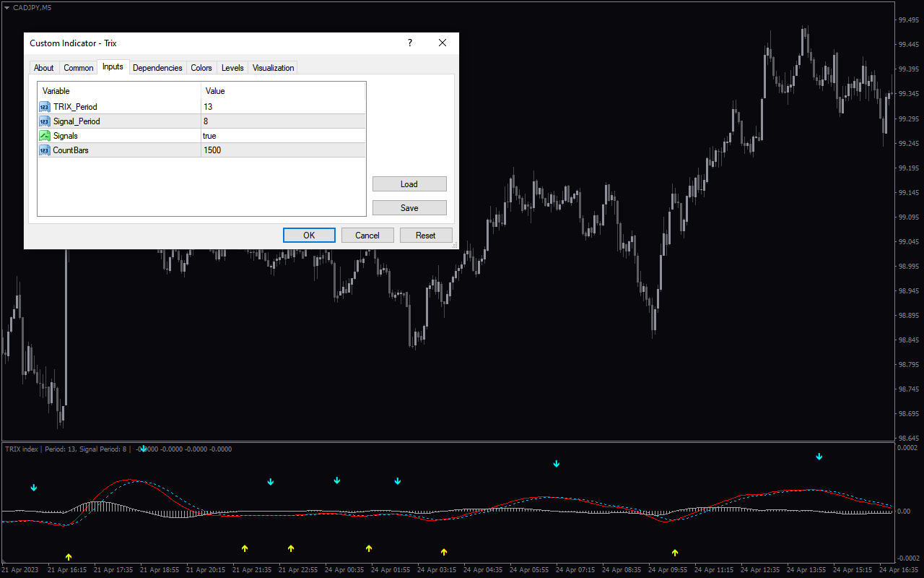Viewport: 924px width, 578px height.
Task: Click the 99.295 price axis label
Action: [907, 118]
